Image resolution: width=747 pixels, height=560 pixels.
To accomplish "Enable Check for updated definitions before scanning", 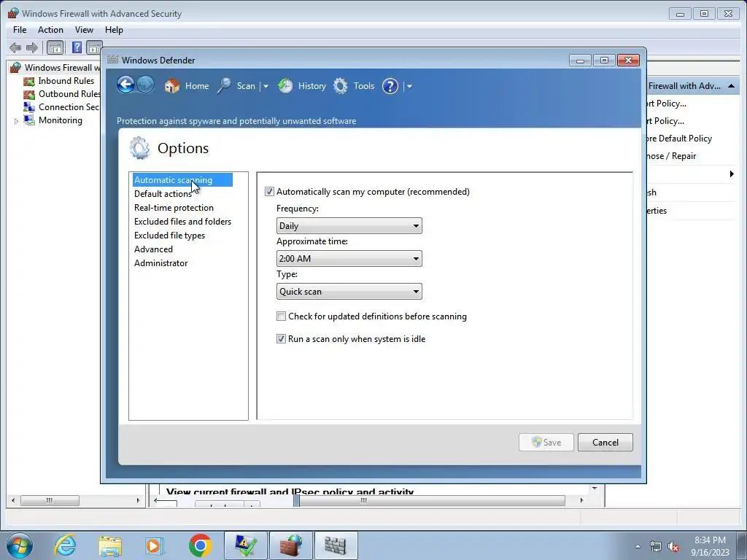I will pos(282,316).
